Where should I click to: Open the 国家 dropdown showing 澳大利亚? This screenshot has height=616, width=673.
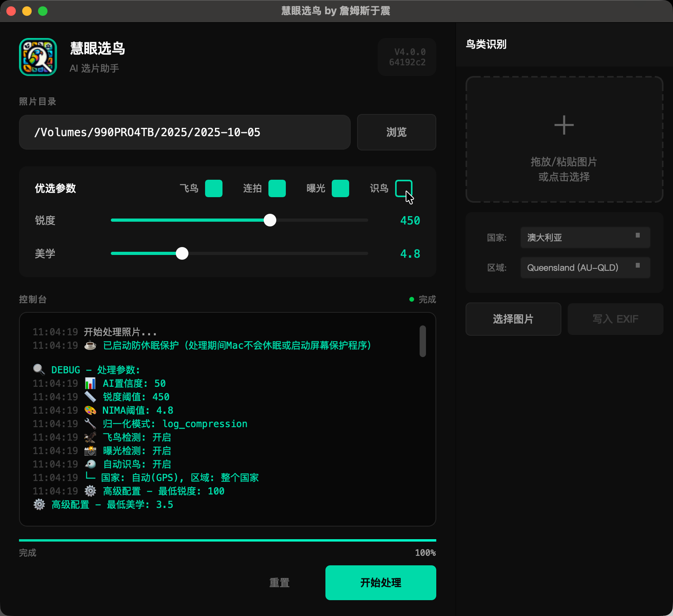coord(585,238)
